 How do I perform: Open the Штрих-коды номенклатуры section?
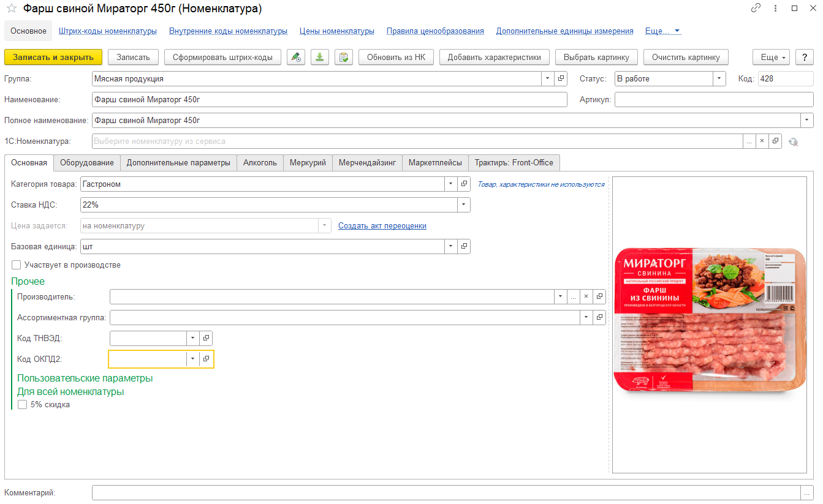click(108, 31)
